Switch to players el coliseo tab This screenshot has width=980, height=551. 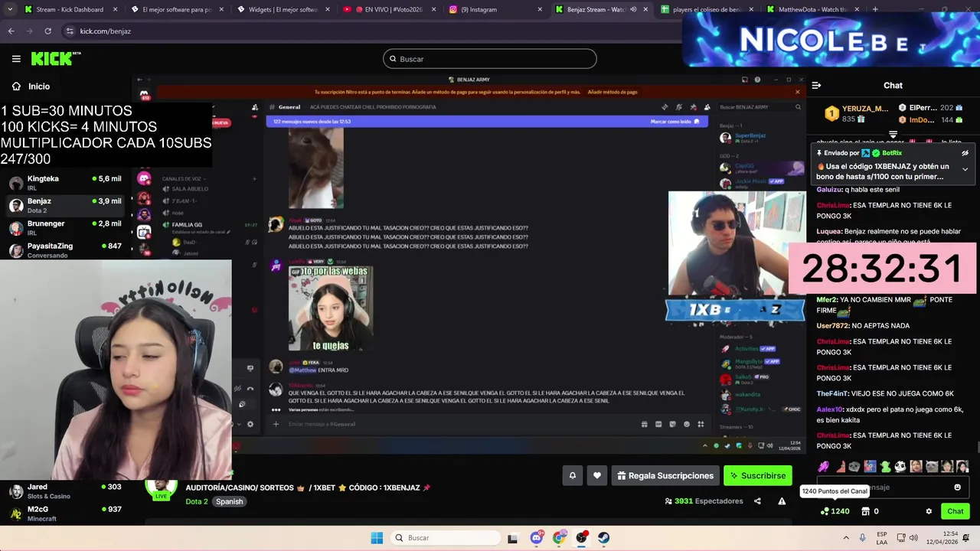(707, 9)
